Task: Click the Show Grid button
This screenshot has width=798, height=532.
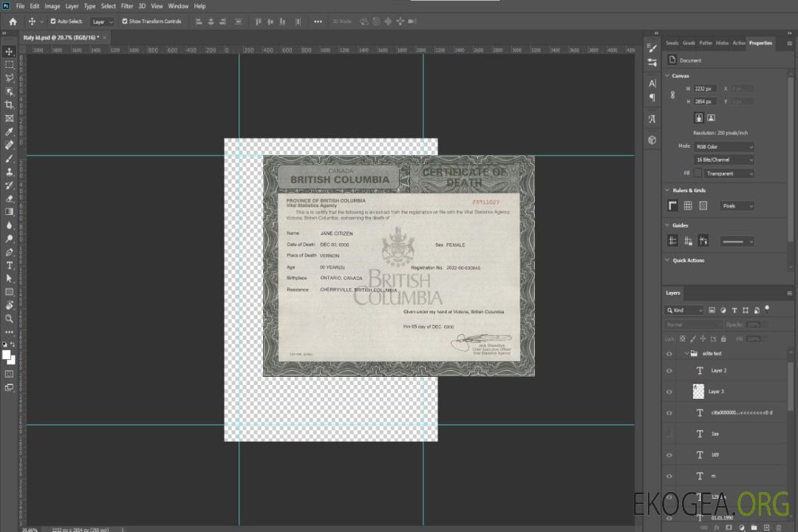Action: (x=688, y=205)
